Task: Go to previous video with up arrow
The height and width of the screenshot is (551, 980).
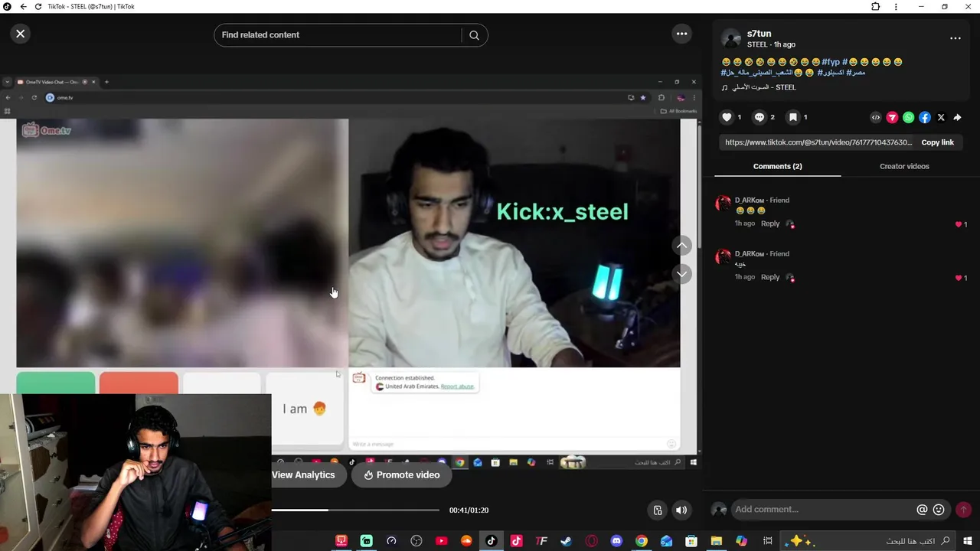Action: [681, 245]
